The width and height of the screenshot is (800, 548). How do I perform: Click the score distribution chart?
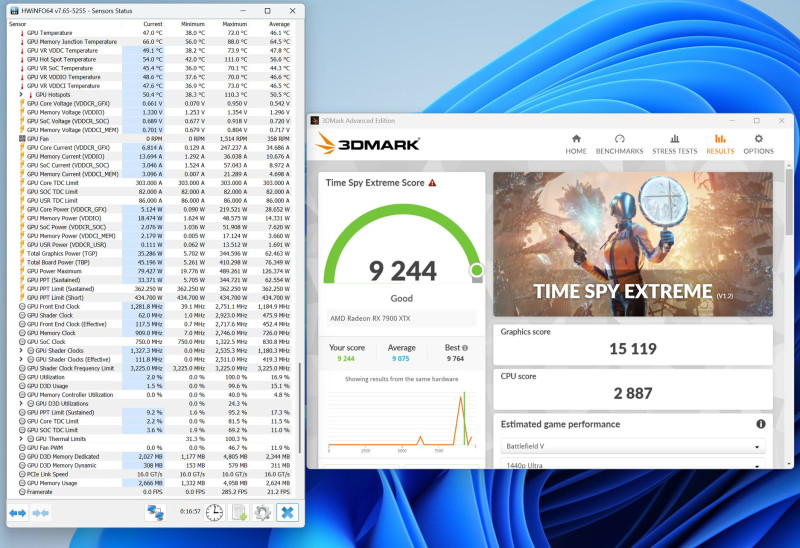tap(402, 420)
